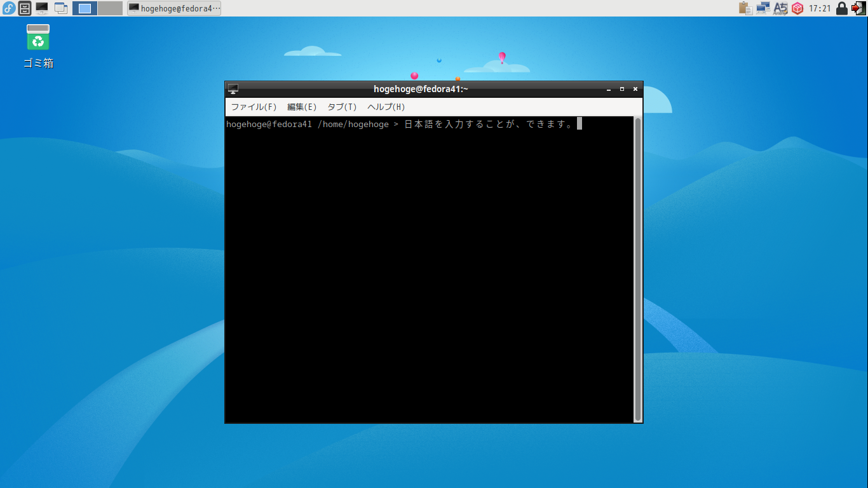This screenshot has width=868, height=488.
Task: Open the ヘルプ(H) menu
Action: 385,107
